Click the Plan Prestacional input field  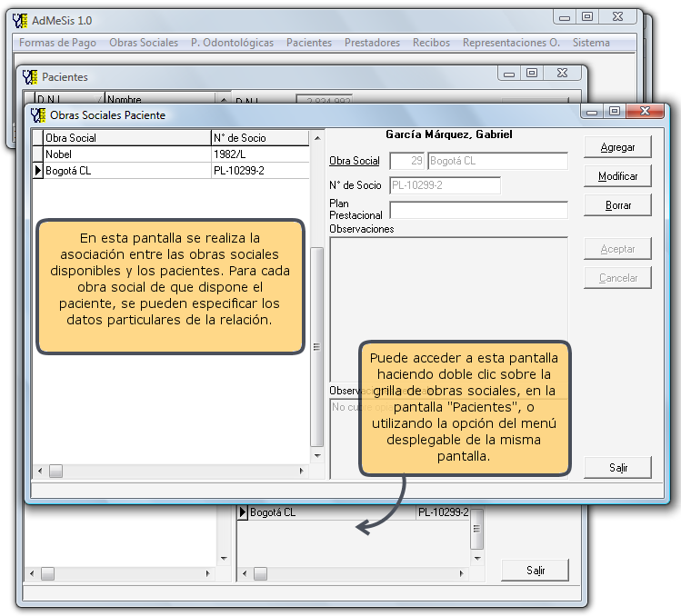tap(478, 210)
